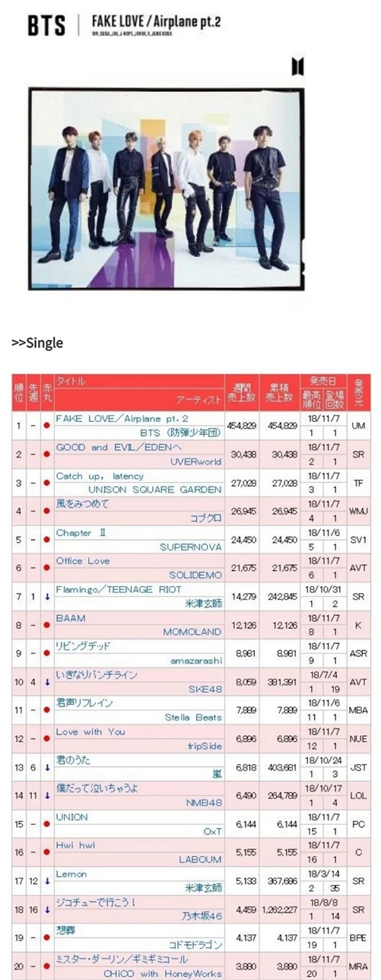Click the red dot icon in UNION row
381x980 pixels.
[47, 825]
